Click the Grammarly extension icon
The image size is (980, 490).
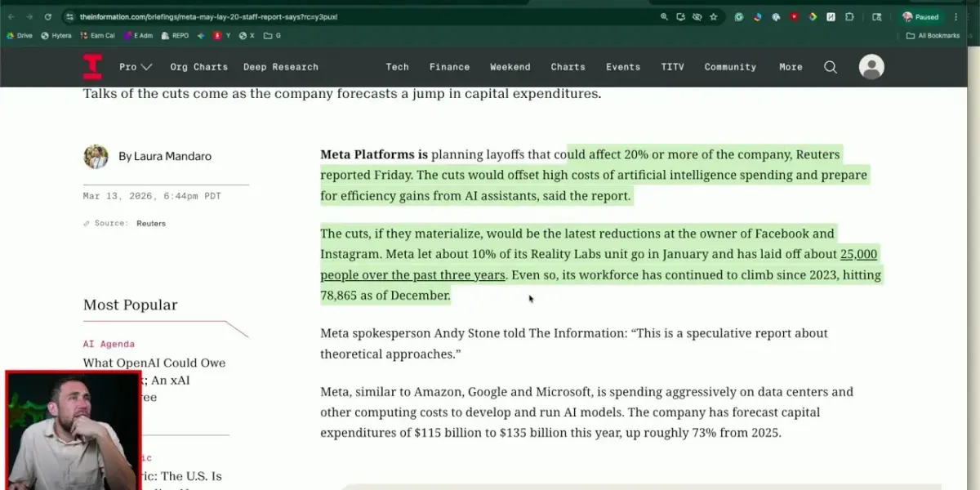point(739,16)
